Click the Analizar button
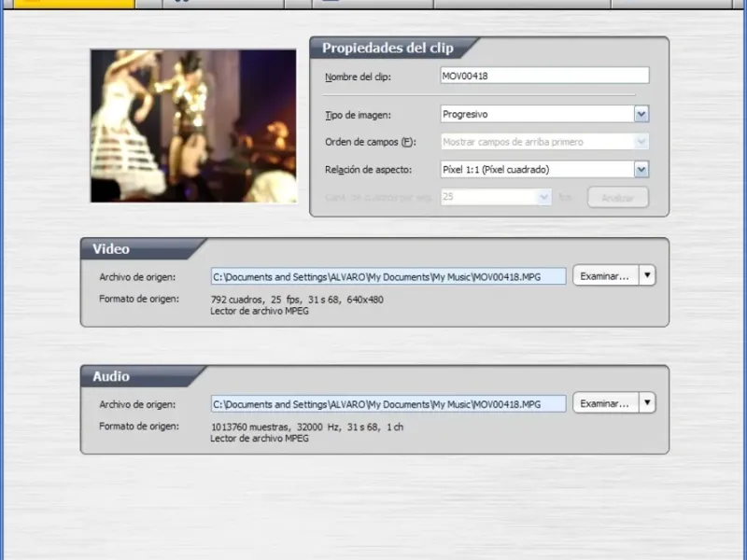747x560 pixels. 618,198
